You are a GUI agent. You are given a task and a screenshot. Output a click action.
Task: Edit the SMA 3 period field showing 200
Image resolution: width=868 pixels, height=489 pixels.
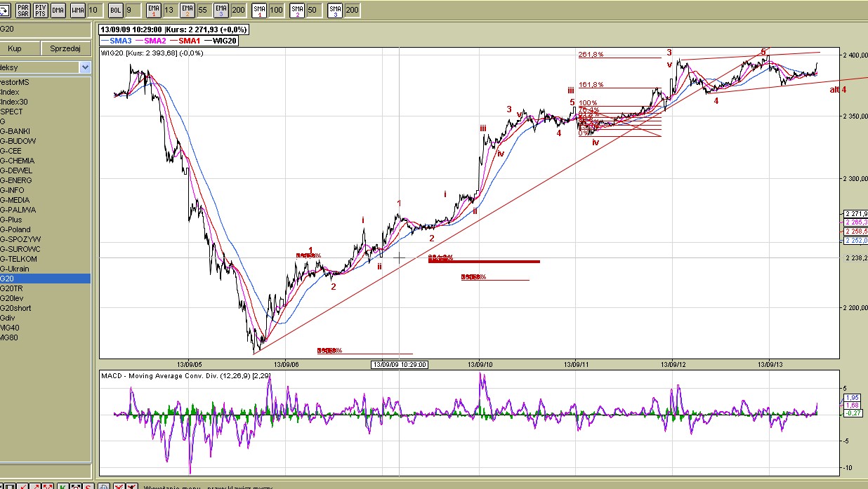[x=352, y=10]
